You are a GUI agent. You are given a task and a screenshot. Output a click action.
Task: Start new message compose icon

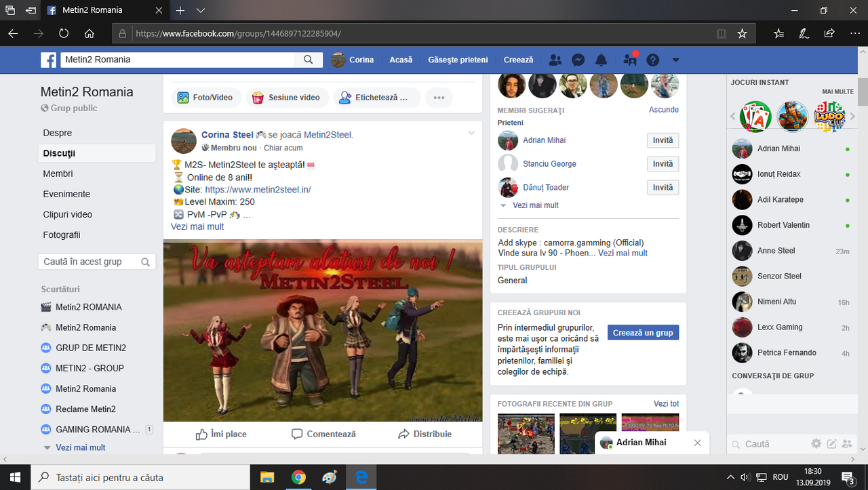(x=832, y=444)
